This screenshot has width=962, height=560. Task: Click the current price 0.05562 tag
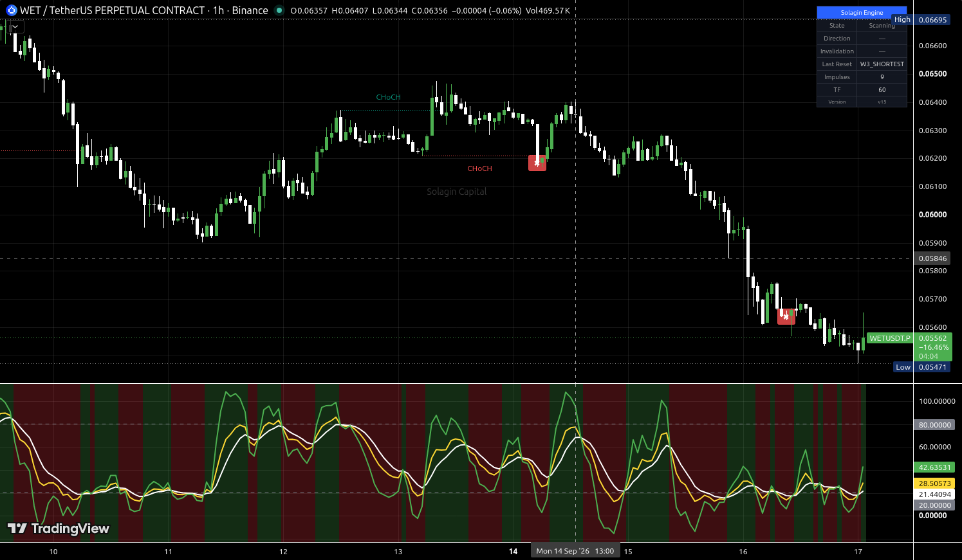click(x=932, y=338)
